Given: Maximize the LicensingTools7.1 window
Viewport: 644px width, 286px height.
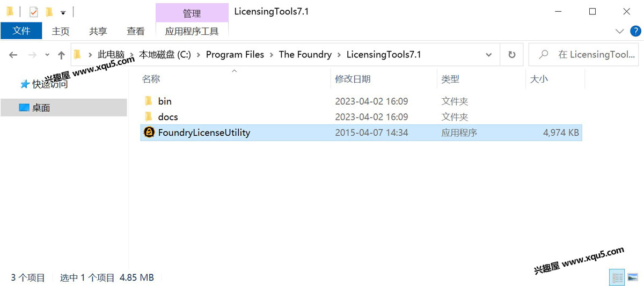Looking at the screenshot, I should [592, 11].
